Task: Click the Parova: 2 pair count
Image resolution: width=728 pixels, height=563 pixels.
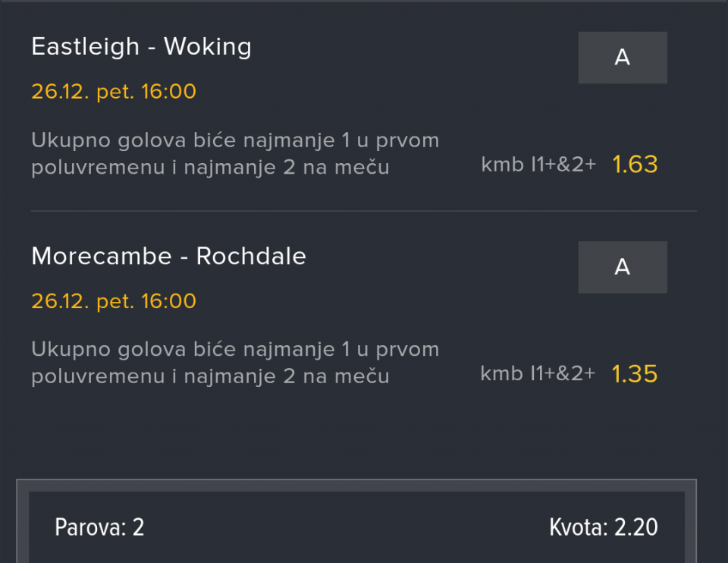Action: (x=99, y=527)
